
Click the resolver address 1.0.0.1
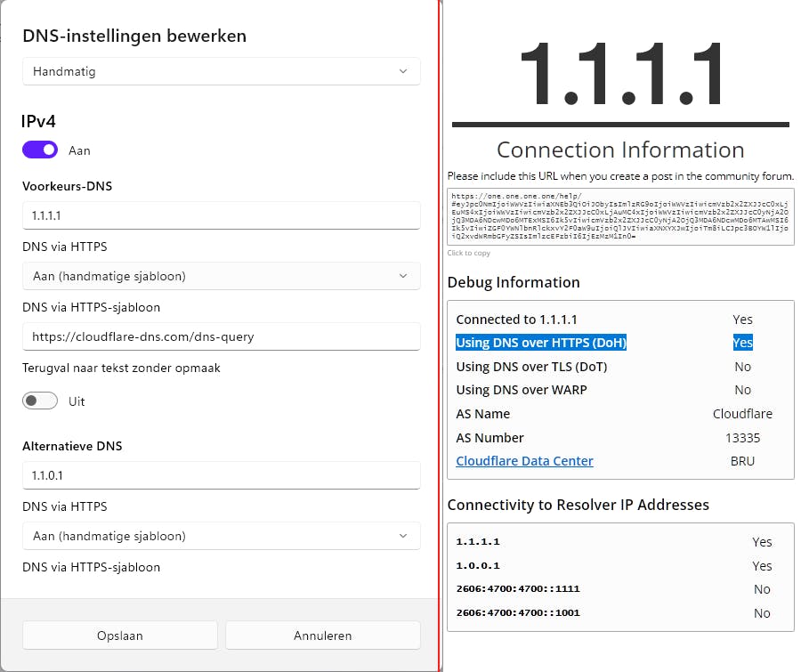[x=478, y=566]
